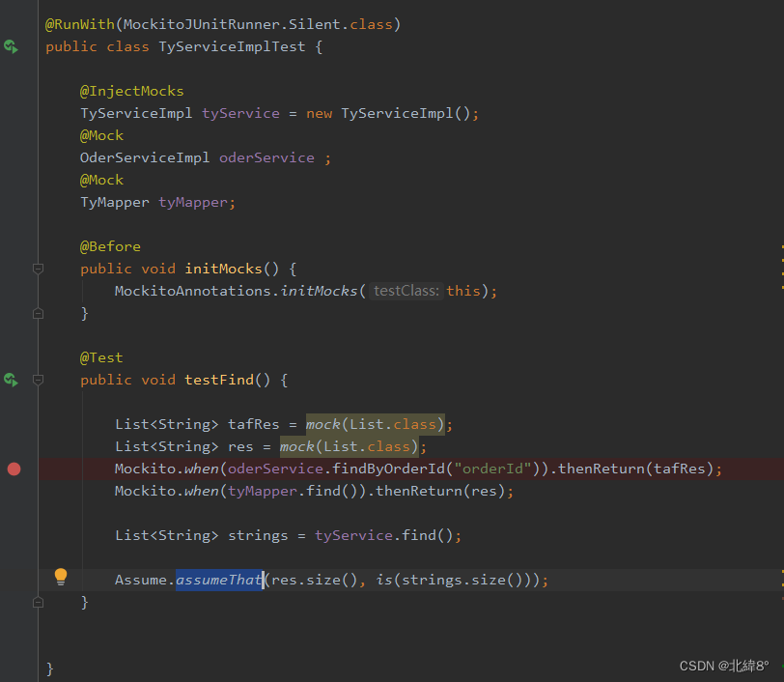This screenshot has width=784, height=682.
Task: Remove breakpoint on findByOrderId line
Action: (14, 469)
